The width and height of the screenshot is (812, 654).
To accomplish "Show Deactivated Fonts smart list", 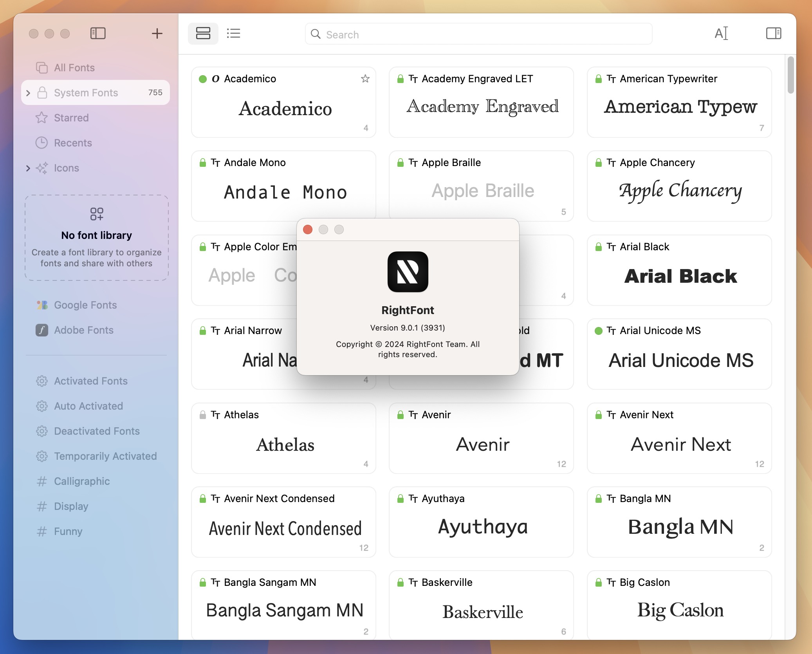I will coord(96,431).
